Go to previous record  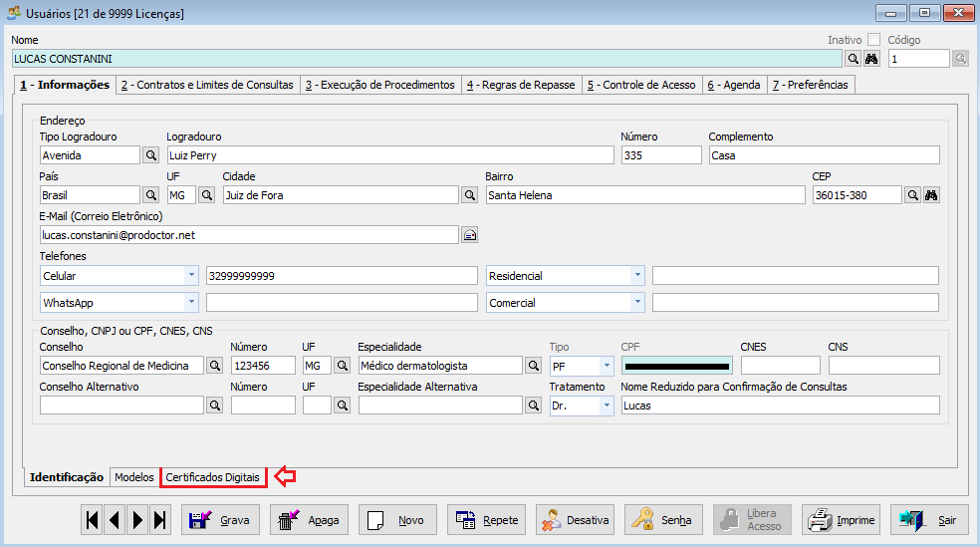coord(115,519)
